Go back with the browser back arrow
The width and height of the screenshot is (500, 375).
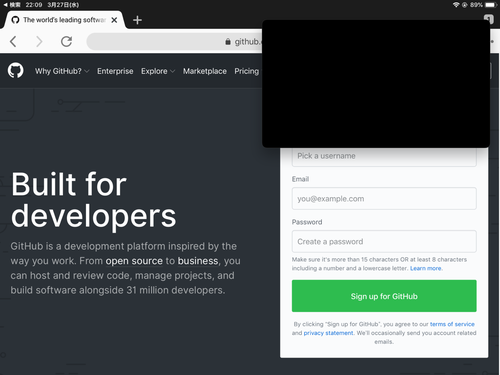tap(13, 41)
